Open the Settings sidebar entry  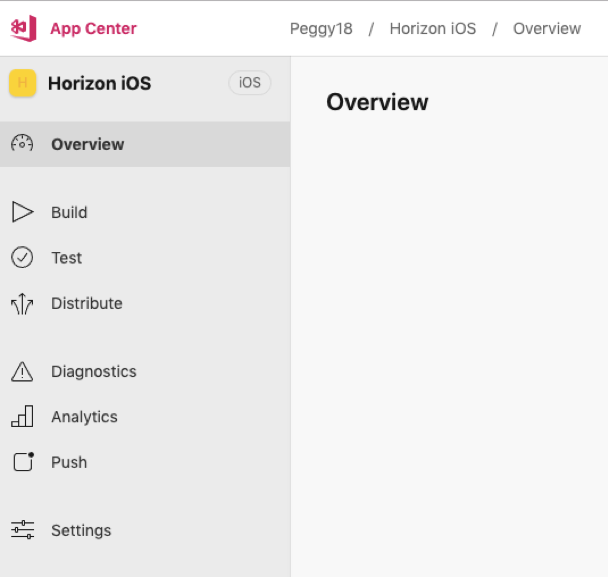[x=145, y=530]
